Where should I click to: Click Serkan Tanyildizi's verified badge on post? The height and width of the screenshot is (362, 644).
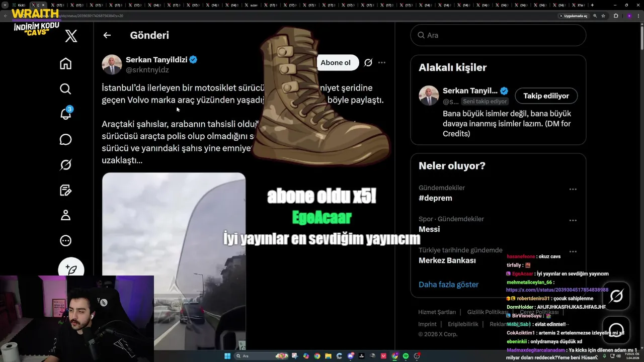tap(193, 59)
